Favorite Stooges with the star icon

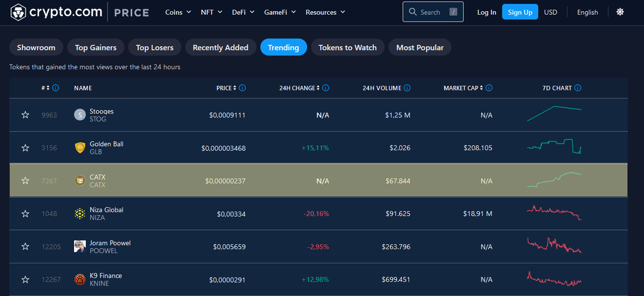tap(25, 115)
